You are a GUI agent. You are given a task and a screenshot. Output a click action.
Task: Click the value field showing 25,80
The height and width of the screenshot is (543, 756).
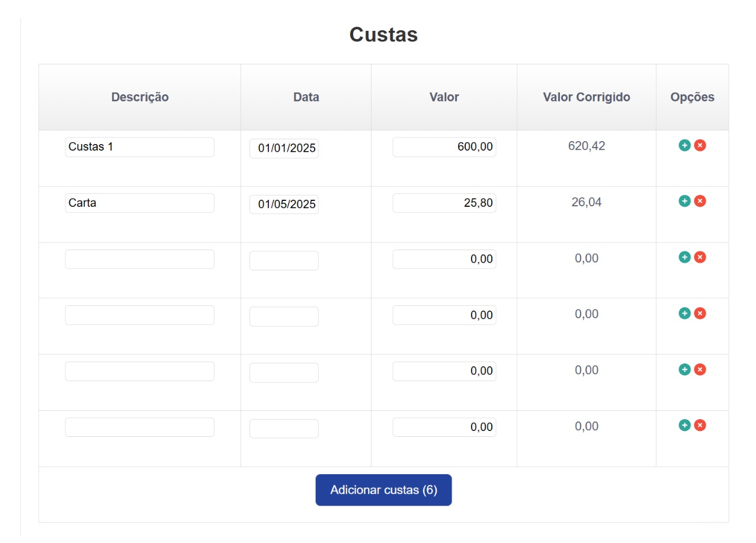[444, 203]
